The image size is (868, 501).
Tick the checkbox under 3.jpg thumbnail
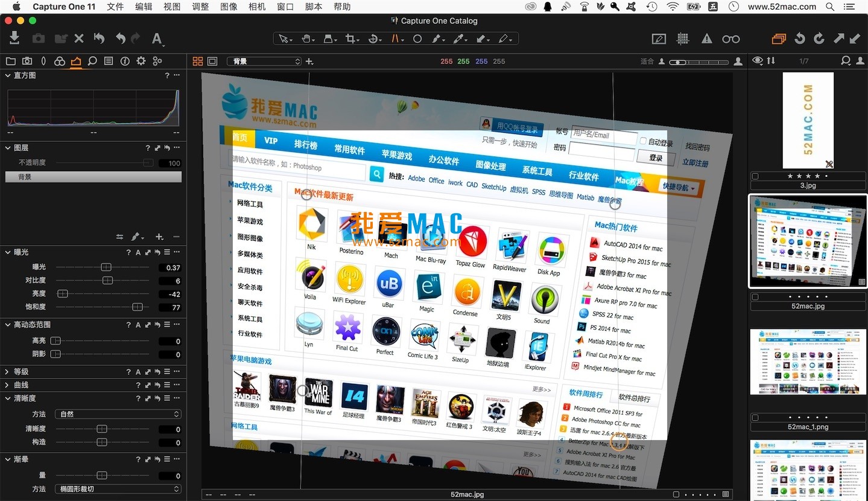pos(755,176)
